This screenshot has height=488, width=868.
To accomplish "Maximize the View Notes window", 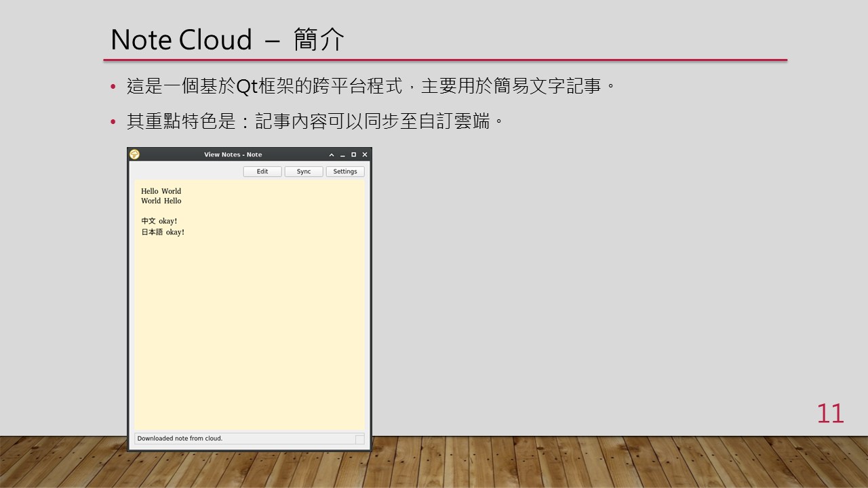I will [353, 155].
